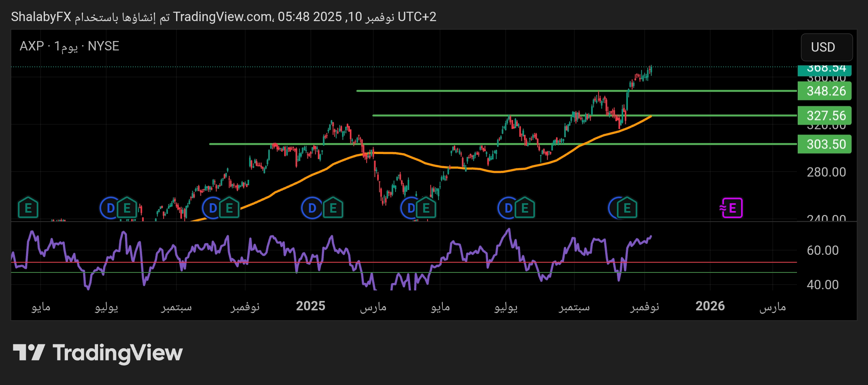Click the dividend D marker near يوليو 2024
This screenshot has width=868, height=385.
coord(110,208)
